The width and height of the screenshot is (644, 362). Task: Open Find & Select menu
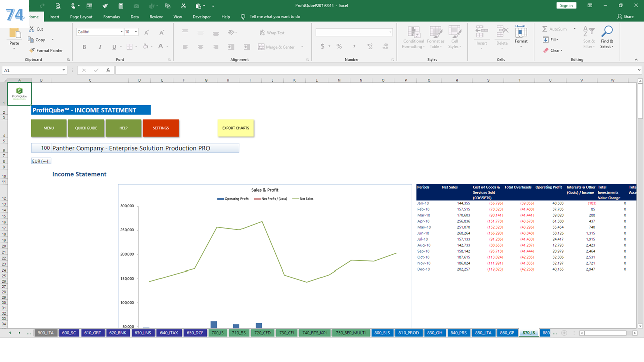pos(607,38)
